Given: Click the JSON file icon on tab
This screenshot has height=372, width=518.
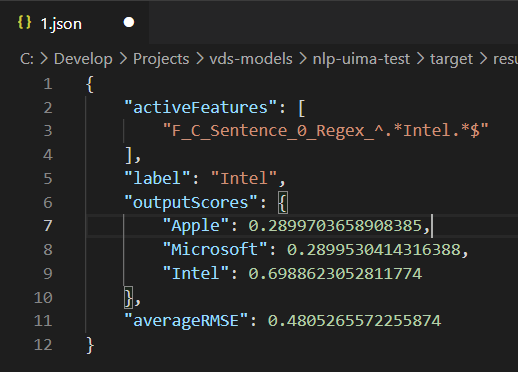Looking at the screenshot, I should point(24,23).
